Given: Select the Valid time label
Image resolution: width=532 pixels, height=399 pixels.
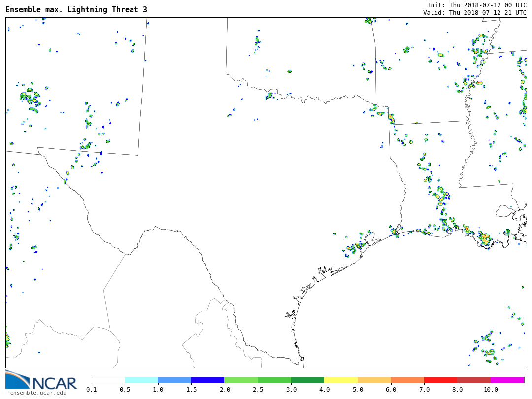Looking at the screenshot, I should click(474, 13).
